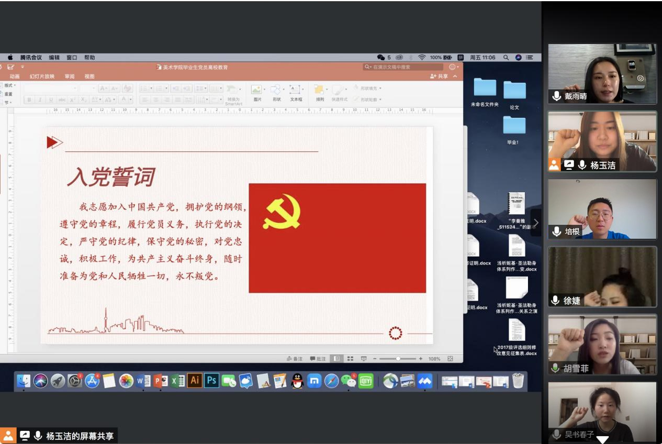This screenshot has width=662, height=444.
Task: Open the 排列 arrange tool
Action: coord(320,93)
